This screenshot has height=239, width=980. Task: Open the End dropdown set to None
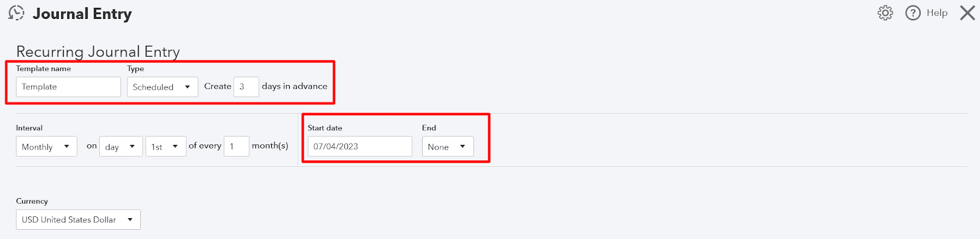[x=448, y=147]
